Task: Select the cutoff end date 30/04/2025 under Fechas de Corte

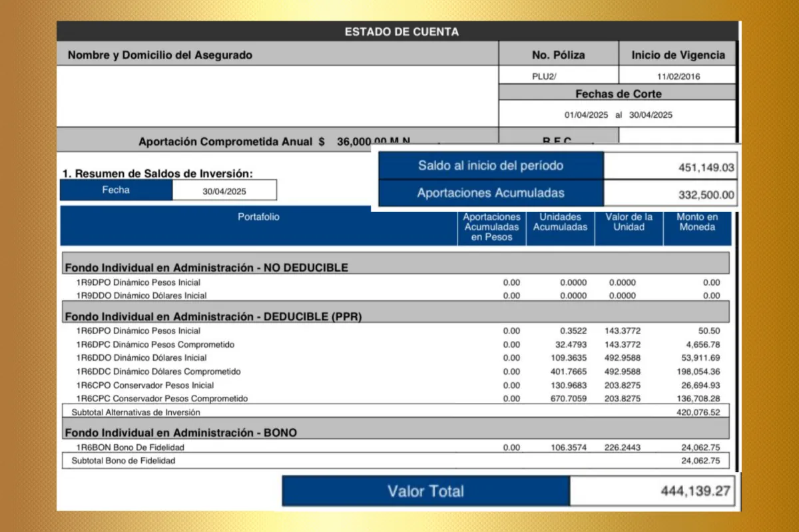Action: [651, 115]
